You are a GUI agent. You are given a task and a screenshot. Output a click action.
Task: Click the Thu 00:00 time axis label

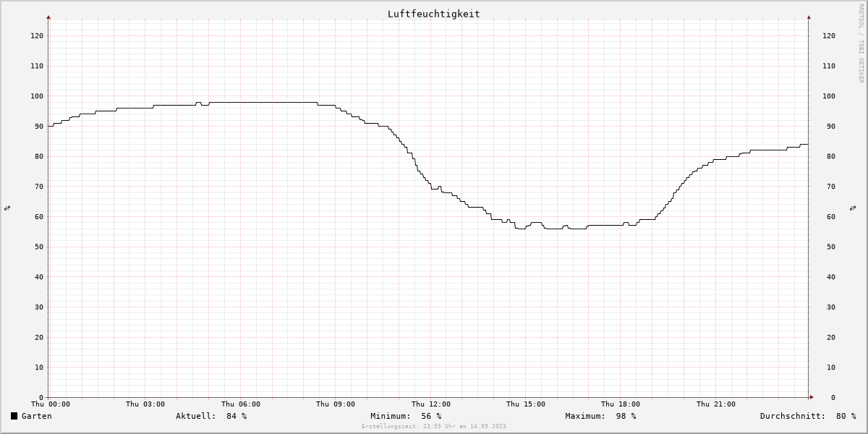pos(51,404)
